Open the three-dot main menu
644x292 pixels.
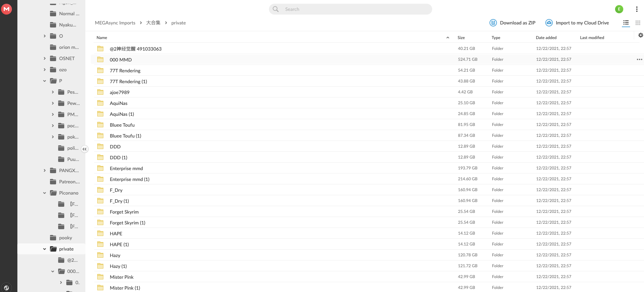coord(637,9)
